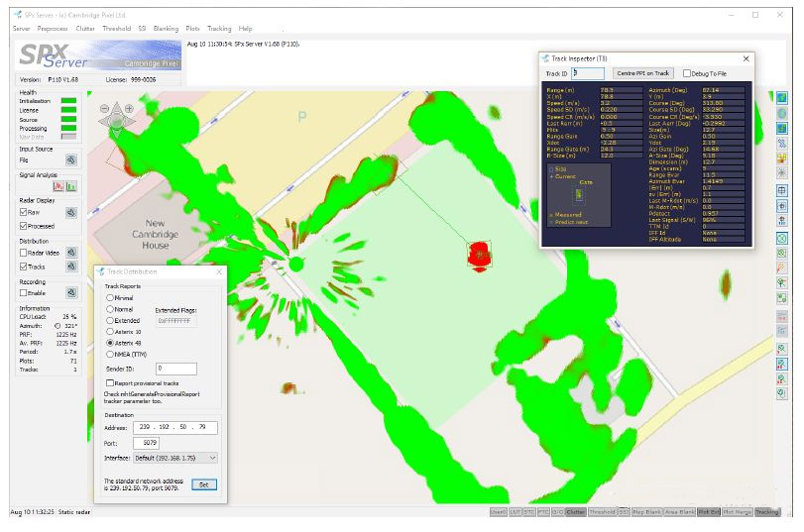Open the Interface dropdown in Destination

coord(174,458)
